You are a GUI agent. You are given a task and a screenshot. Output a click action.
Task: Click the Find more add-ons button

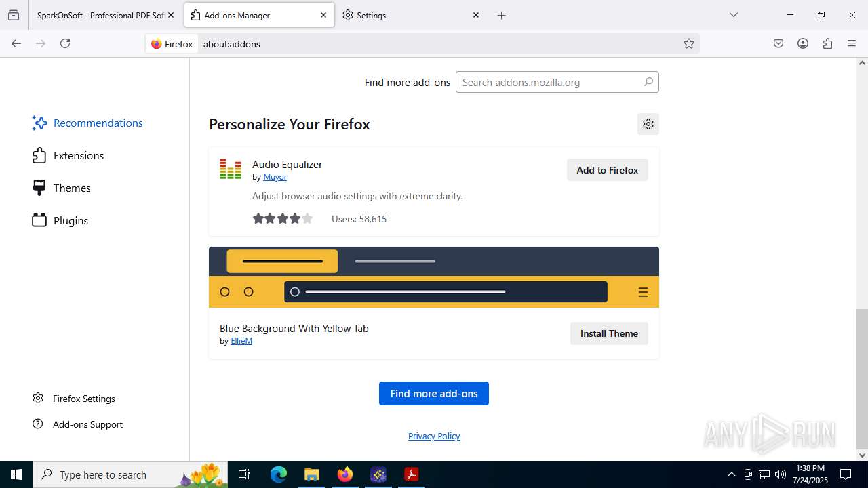click(434, 393)
